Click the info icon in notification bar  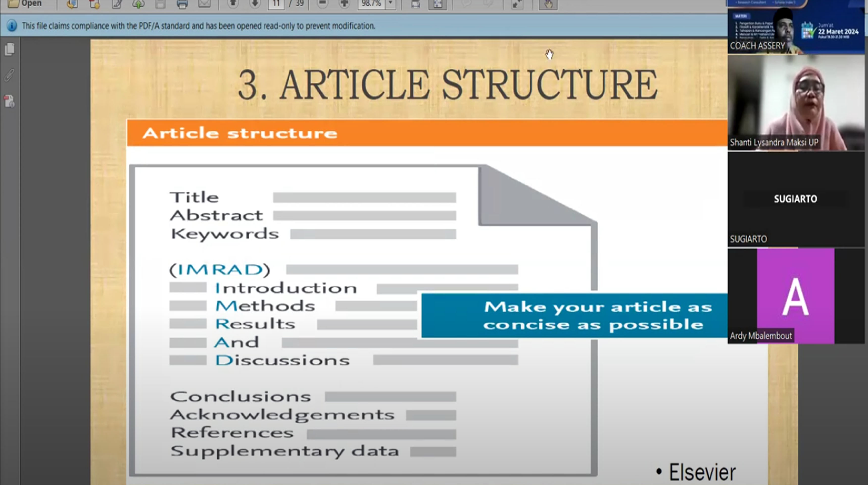point(12,26)
